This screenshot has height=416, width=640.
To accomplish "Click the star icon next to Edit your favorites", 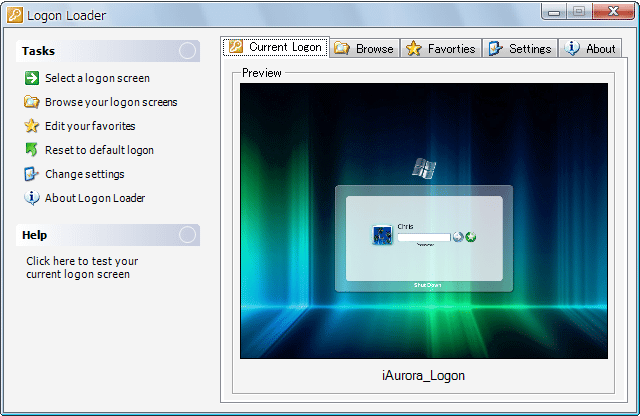I will (x=32, y=126).
